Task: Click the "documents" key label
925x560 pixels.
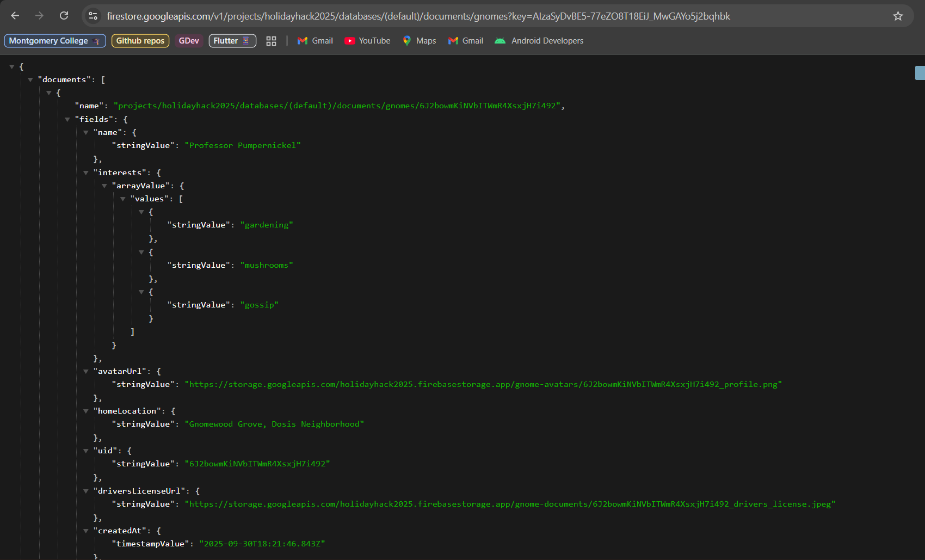Action: coord(64,79)
